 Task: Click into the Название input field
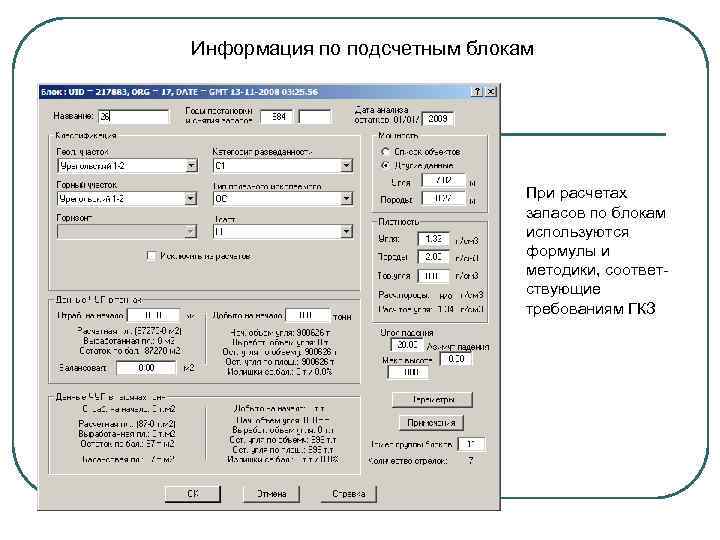pyautogui.click(x=134, y=117)
